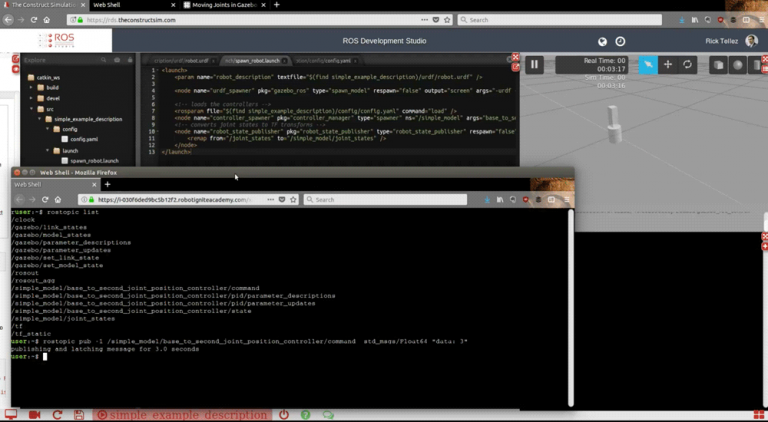Open main browser downloads arrow
Viewport: 768px width, 422px height.
click(682, 20)
